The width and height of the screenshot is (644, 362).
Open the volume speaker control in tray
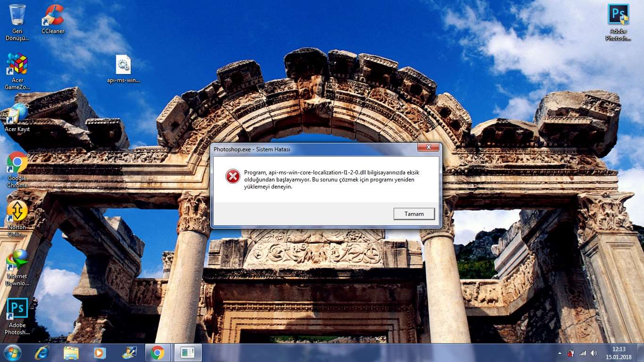594,353
